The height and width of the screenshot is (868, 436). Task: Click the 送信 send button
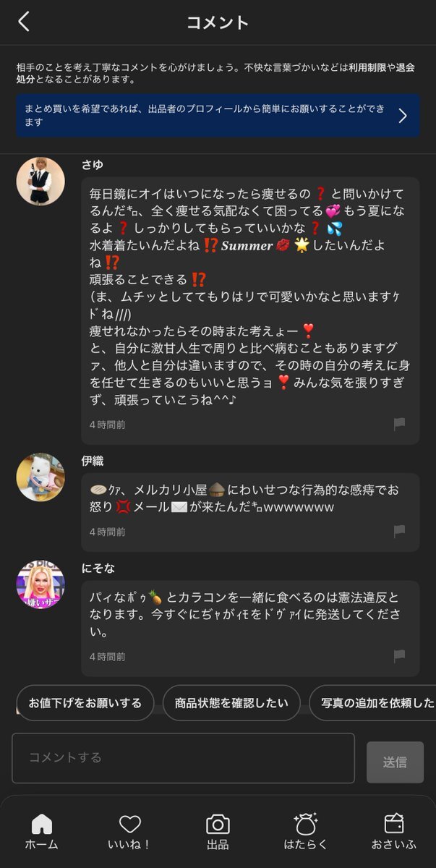[395, 762]
